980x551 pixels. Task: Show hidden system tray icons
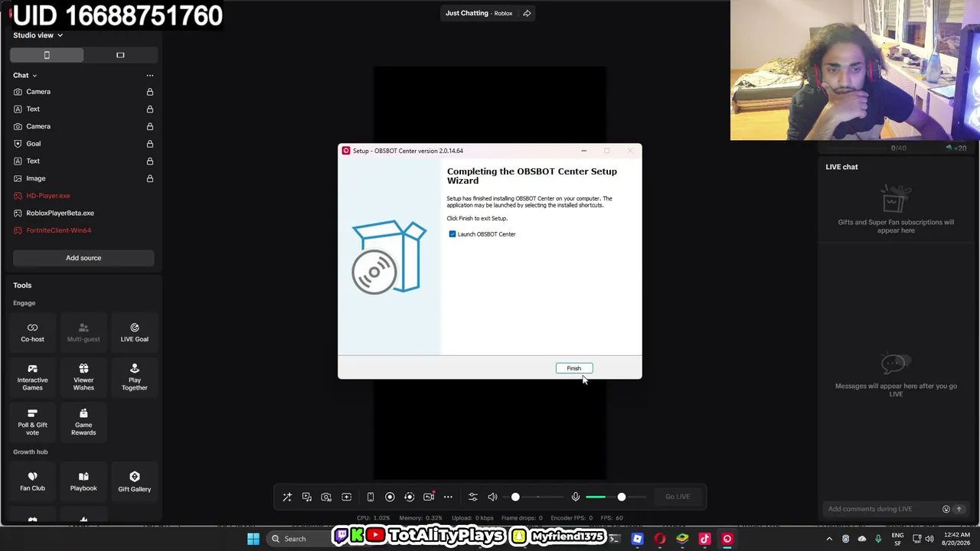tap(829, 539)
